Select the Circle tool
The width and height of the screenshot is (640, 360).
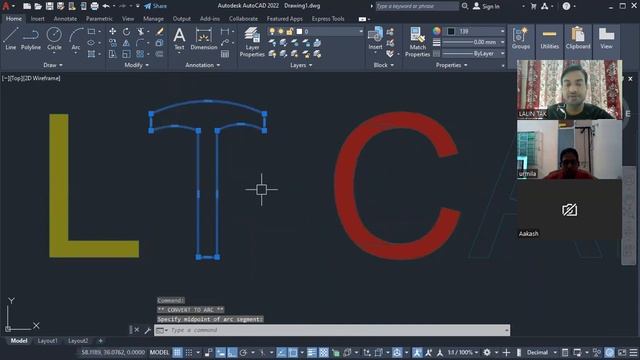[x=54, y=39]
